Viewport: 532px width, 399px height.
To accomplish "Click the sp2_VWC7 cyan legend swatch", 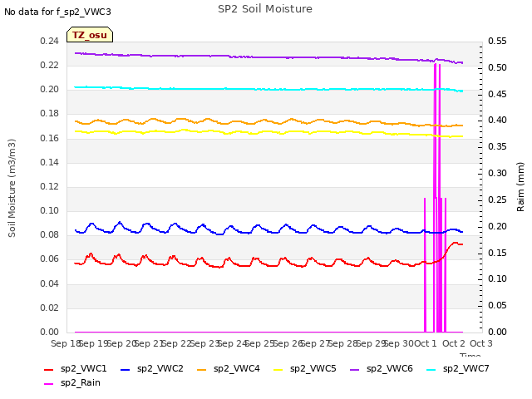I will click(431, 369).
